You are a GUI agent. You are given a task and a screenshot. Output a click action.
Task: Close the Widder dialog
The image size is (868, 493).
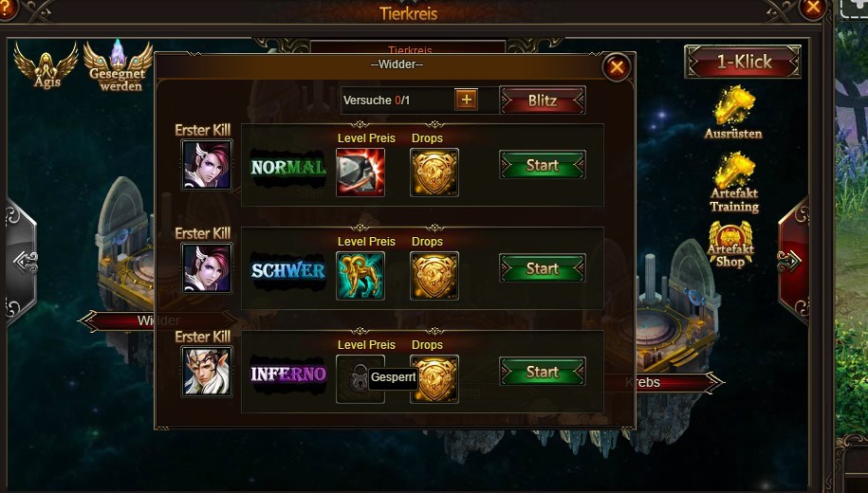coord(616,67)
